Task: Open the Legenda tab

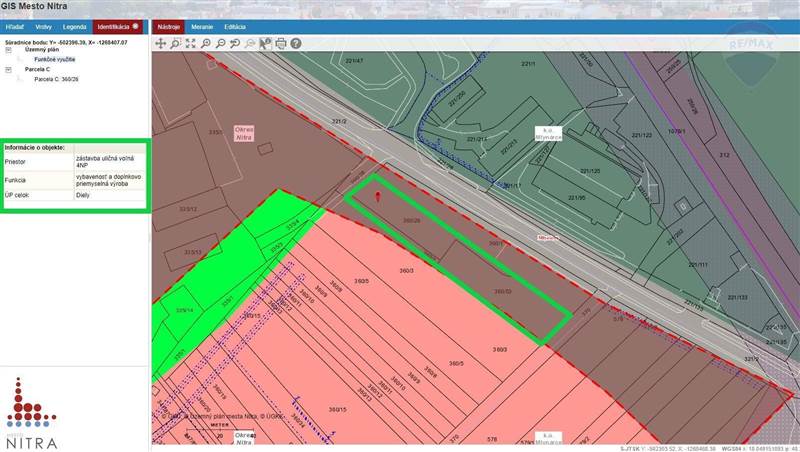Action: pyautogui.click(x=74, y=27)
